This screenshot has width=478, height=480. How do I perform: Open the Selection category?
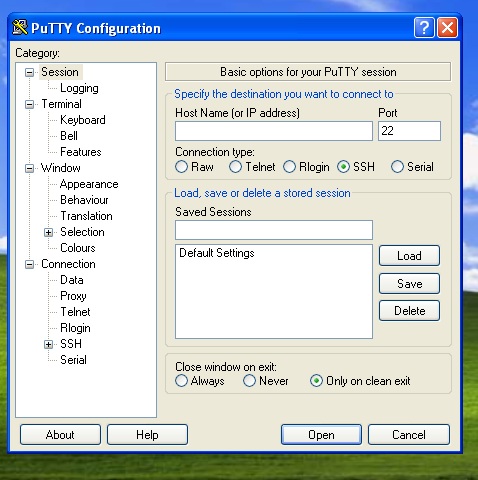[82, 232]
